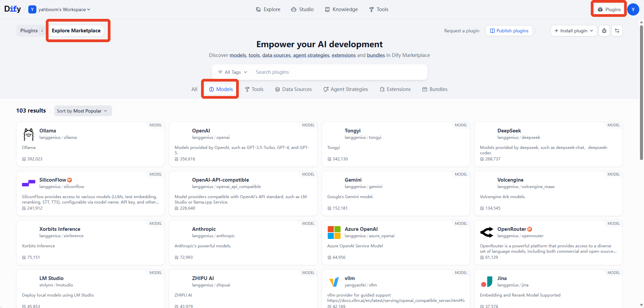Select the Models category tab
This screenshot has width=644, height=308.
pos(221,89)
